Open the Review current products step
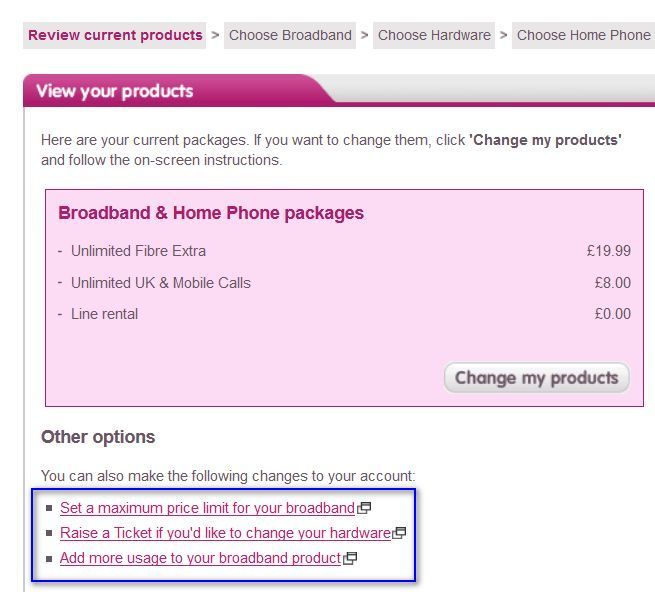Screen dimensions: 655x592 point(115,35)
